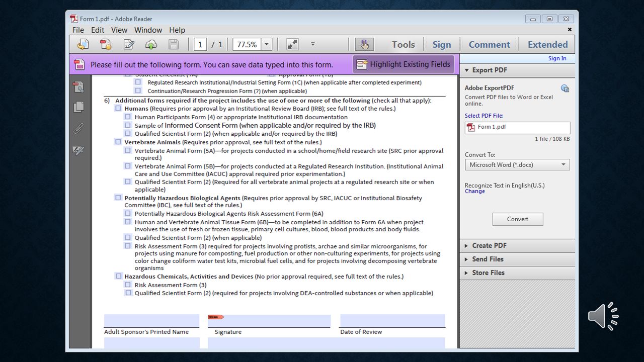Open the pages copy sidebar panel

pos(78,107)
